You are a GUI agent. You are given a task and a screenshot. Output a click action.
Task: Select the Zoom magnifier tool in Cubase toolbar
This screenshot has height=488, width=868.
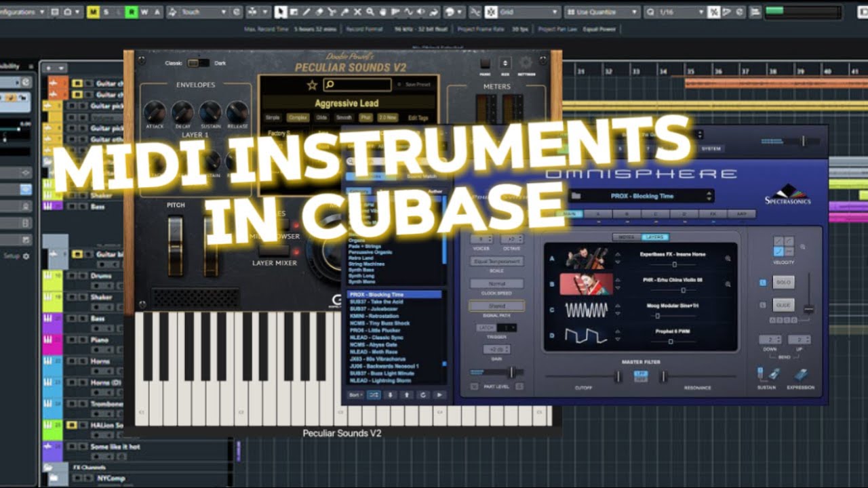pos(370,12)
